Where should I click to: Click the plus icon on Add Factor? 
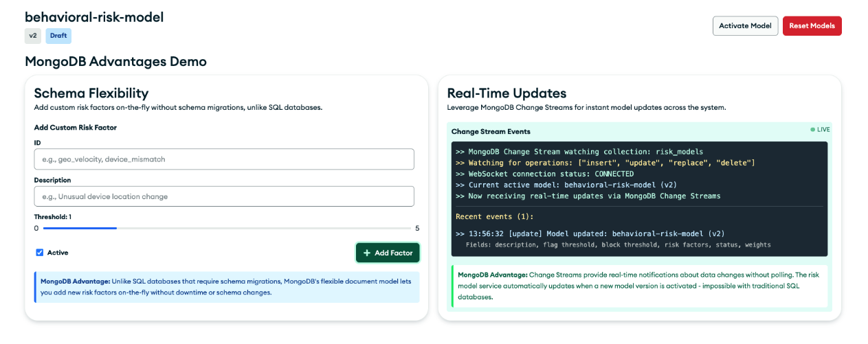(x=367, y=253)
